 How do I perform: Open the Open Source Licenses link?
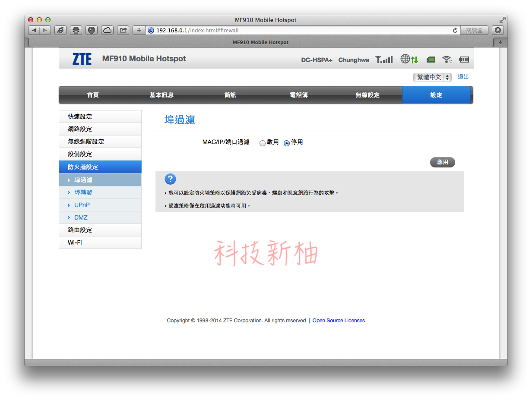(x=339, y=321)
